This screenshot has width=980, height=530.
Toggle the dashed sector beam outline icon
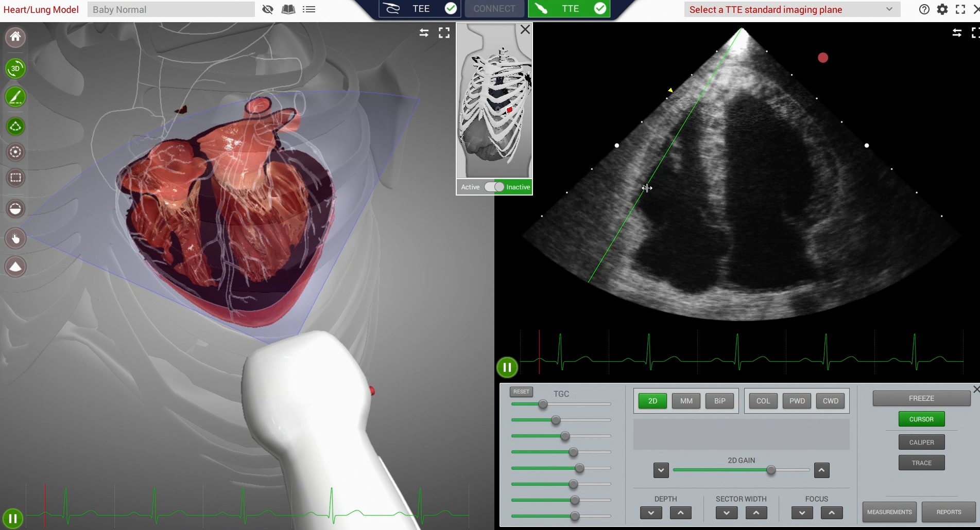pos(15,126)
